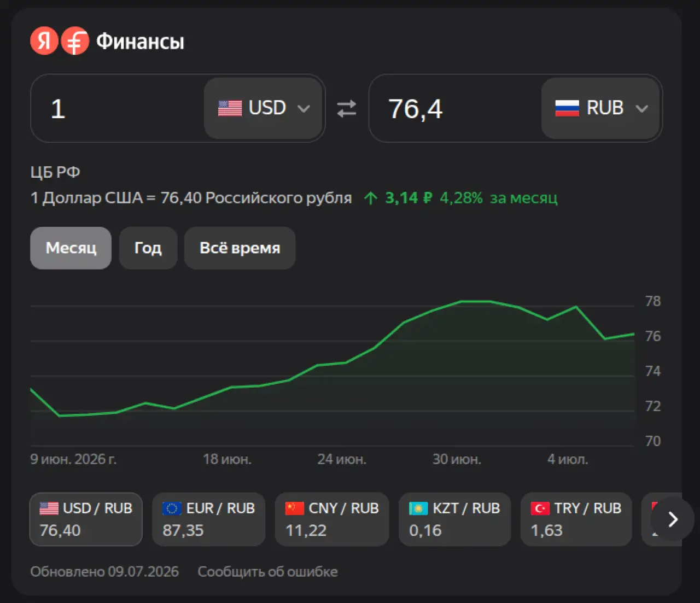Click the "24 июн." axis date label
The image size is (700, 603).
click(x=342, y=459)
